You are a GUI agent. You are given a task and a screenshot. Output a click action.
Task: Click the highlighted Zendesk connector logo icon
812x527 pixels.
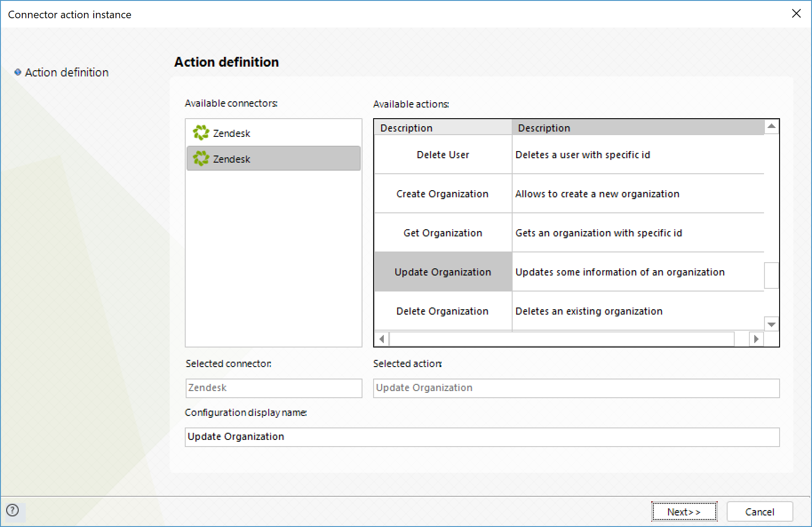[201, 159]
